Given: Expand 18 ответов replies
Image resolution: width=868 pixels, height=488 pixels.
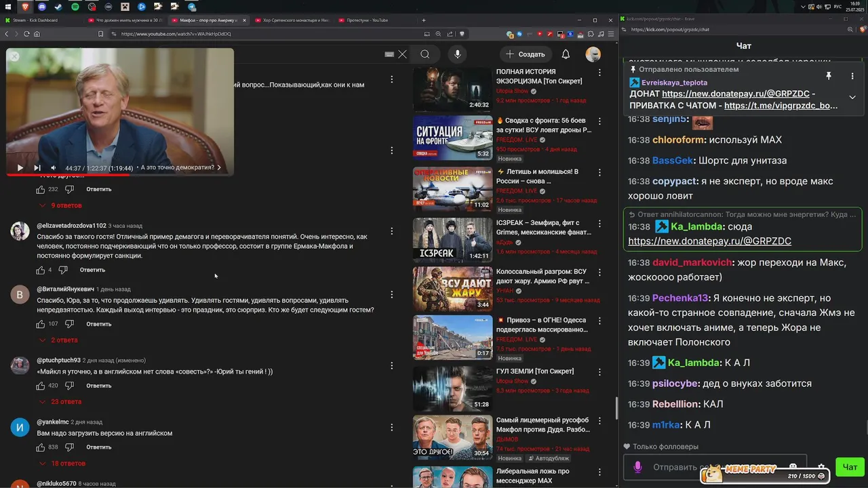Looking at the screenshot, I should pyautogui.click(x=62, y=464).
